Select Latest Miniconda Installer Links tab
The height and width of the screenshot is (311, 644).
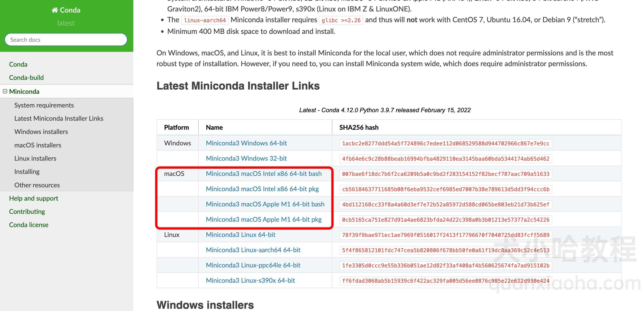coord(59,118)
